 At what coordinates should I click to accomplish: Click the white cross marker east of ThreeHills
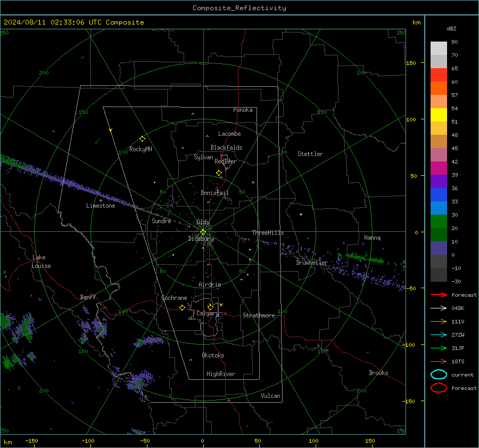pyautogui.click(x=301, y=214)
